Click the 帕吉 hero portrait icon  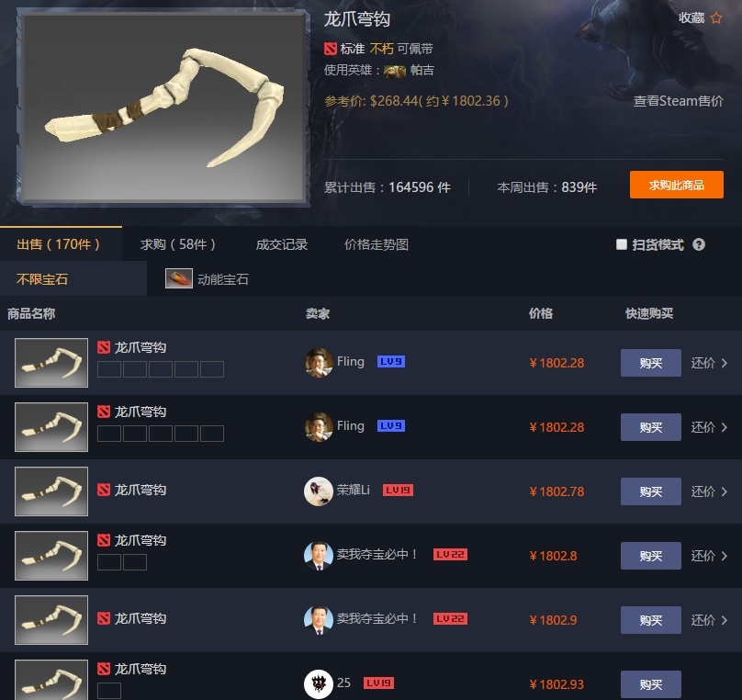(395, 71)
